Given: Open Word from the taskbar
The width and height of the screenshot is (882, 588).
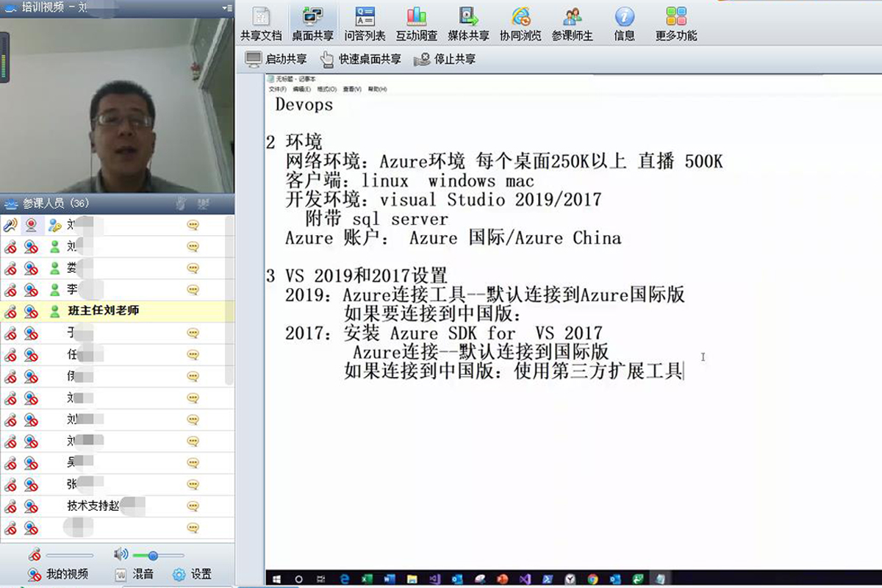Looking at the screenshot, I should pos(390,579).
